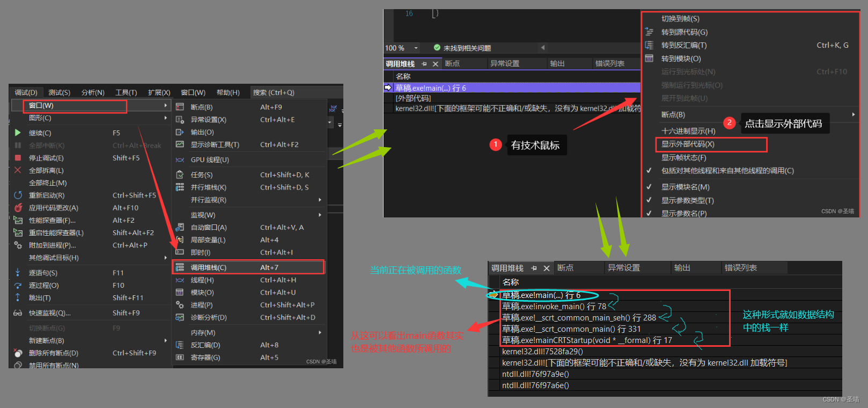Click the icon beside 自动窗口(A)
This screenshot has height=408, width=868.
click(x=180, y=227)
